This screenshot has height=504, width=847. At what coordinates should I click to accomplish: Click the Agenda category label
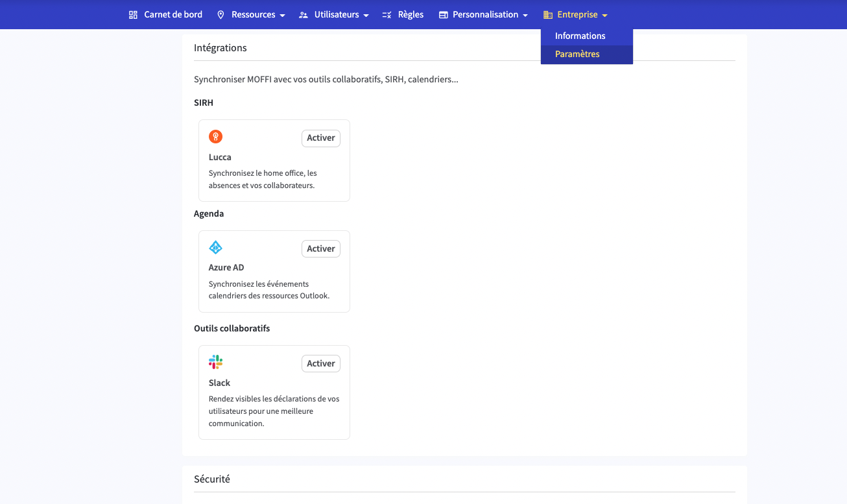(209, 213)
